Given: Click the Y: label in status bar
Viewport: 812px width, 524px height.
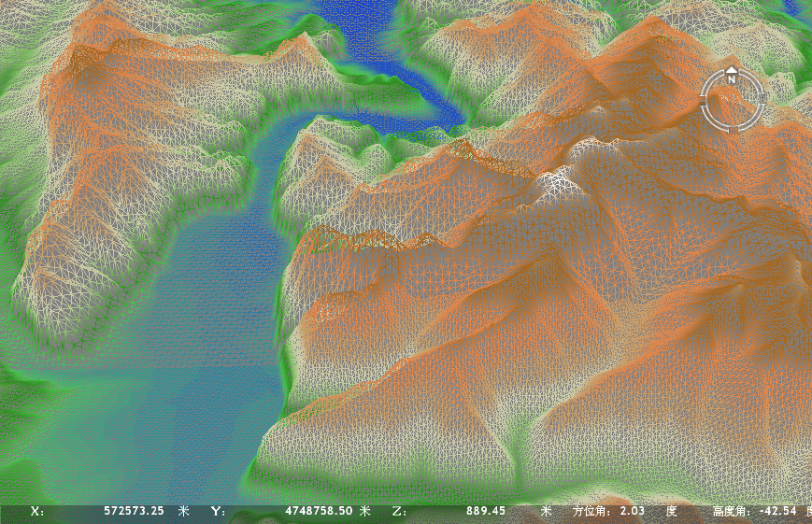Looking at the screenshot, I should [x=218, y=511].
